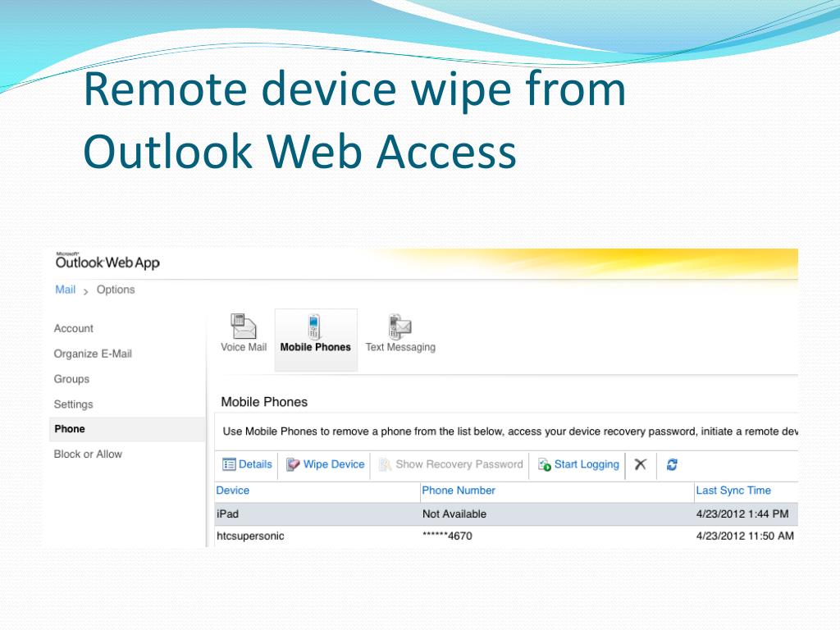This screenshot has height=630, width=840.
Task: Select the htcsupersonic device row
Action: (506, 536)
